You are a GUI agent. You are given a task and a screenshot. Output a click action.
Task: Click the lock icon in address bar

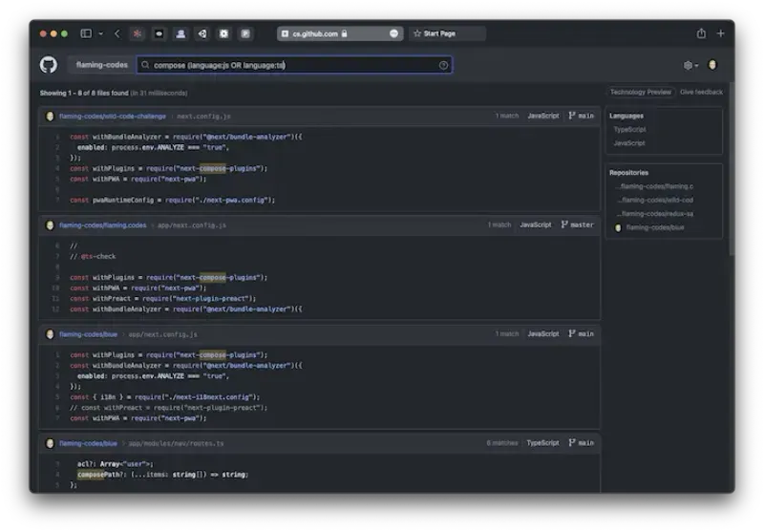[345, 33]
